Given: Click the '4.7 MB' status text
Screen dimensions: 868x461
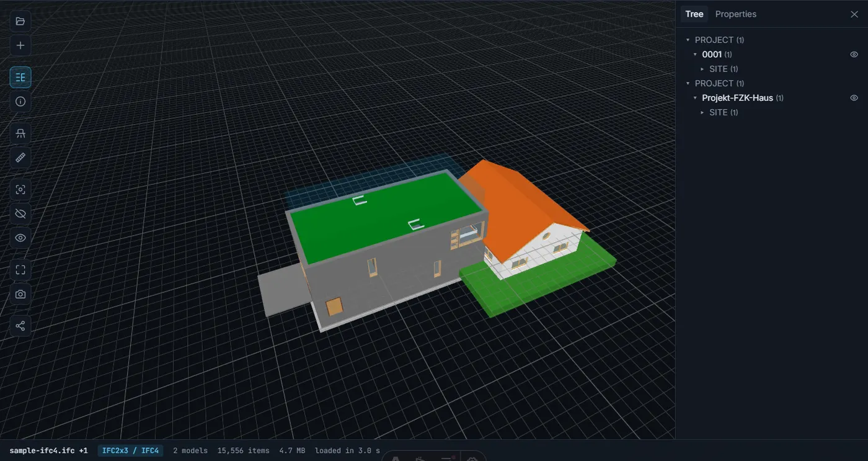Looking at the screenshot, I should pyautogui.click(x=292, y=450).
